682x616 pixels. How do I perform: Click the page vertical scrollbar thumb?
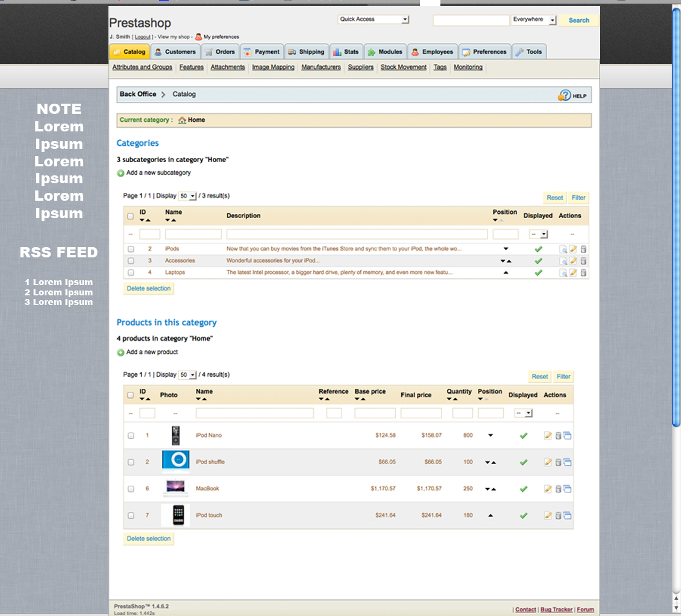pyautogui.click(x=676, y=218)
